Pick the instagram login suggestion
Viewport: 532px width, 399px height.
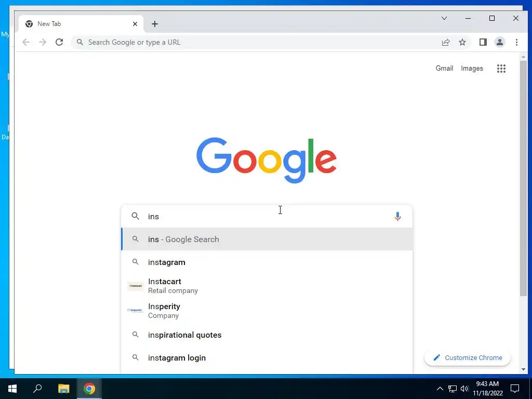[267, 357]
